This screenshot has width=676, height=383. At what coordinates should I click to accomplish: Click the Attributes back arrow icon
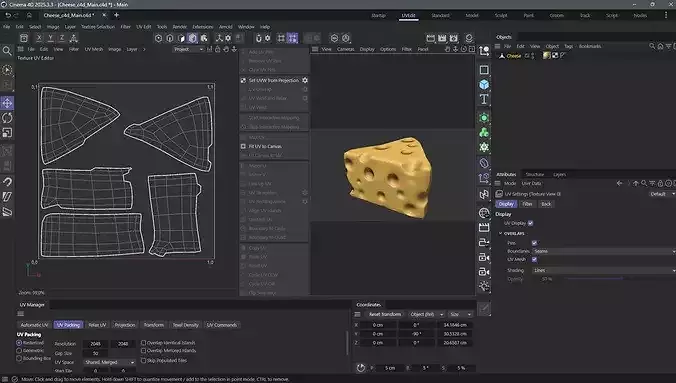(x=619, y=183)
